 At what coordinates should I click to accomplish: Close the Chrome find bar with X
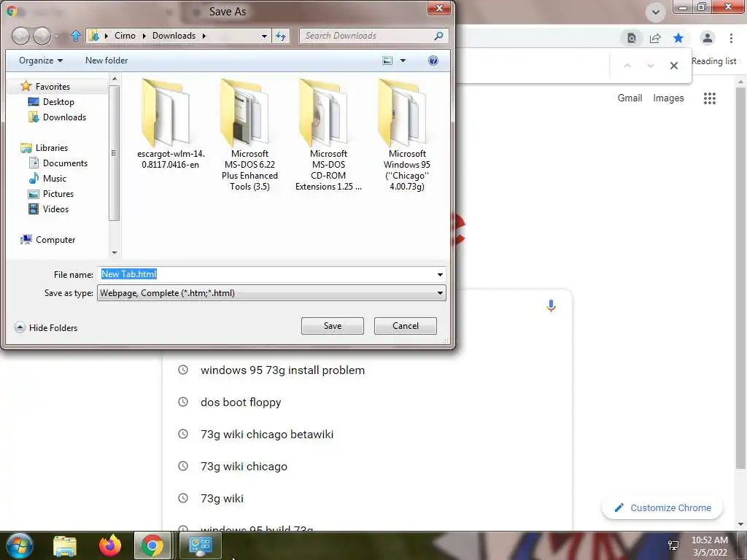click(673, 66)
